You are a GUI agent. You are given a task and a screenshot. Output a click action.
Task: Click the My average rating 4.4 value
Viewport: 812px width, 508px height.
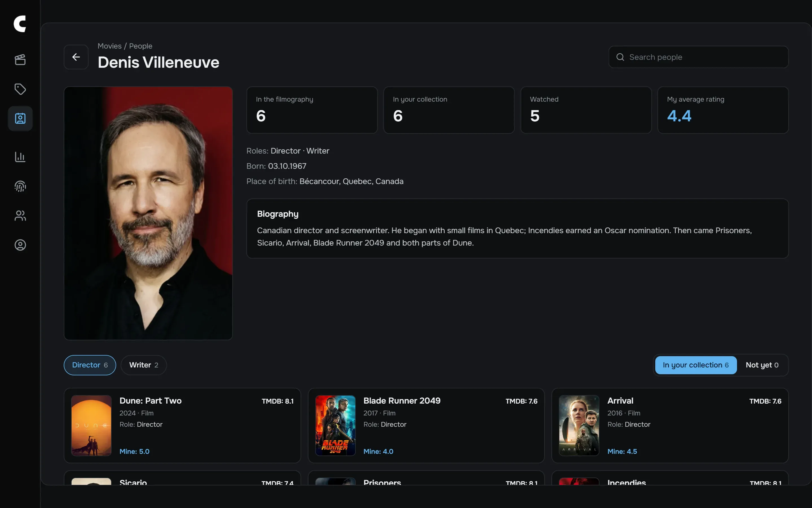[x=679, y=116]
